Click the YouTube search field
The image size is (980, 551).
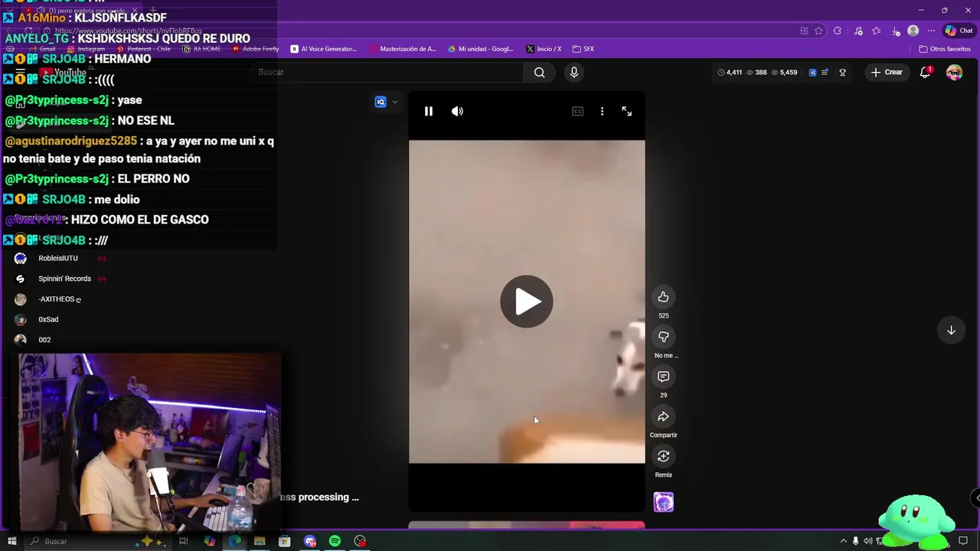coord(387,72)
